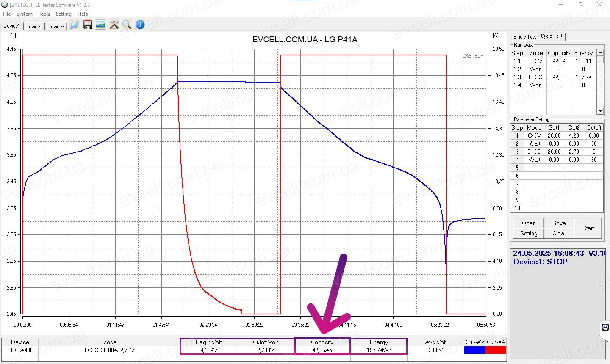Click the Setting button below parameter table
Screen dimensions: 610x364
pos(529,233)
